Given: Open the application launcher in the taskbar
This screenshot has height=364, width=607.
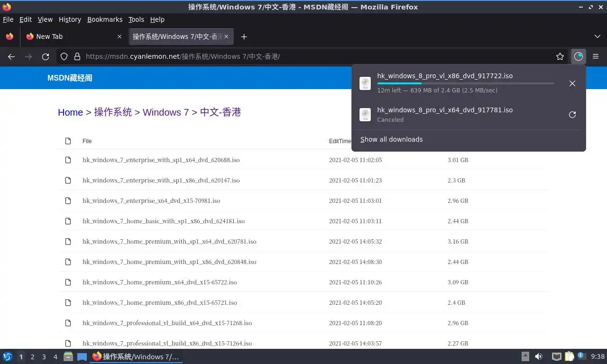Looking at the screenshot, I should tap(8, 356).
